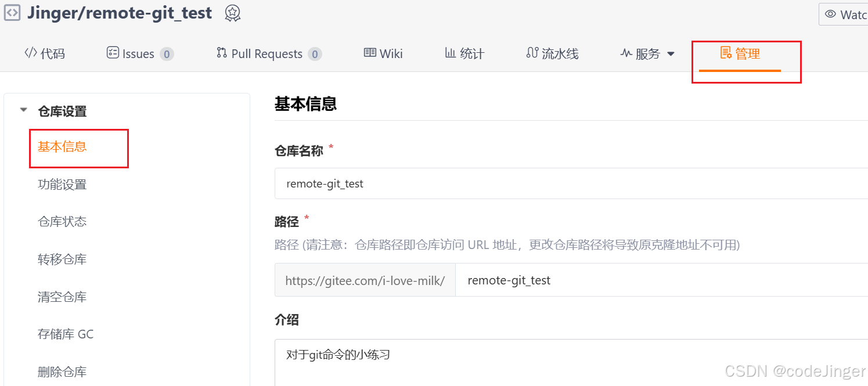Select 存储库 GC in the sidebar

(x=66, y=334)
